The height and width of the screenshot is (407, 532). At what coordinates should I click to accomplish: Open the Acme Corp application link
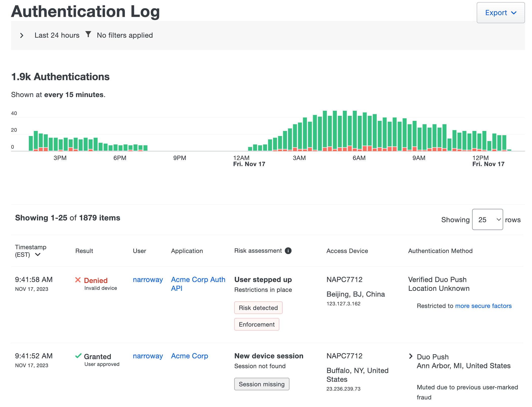[189, 356]
